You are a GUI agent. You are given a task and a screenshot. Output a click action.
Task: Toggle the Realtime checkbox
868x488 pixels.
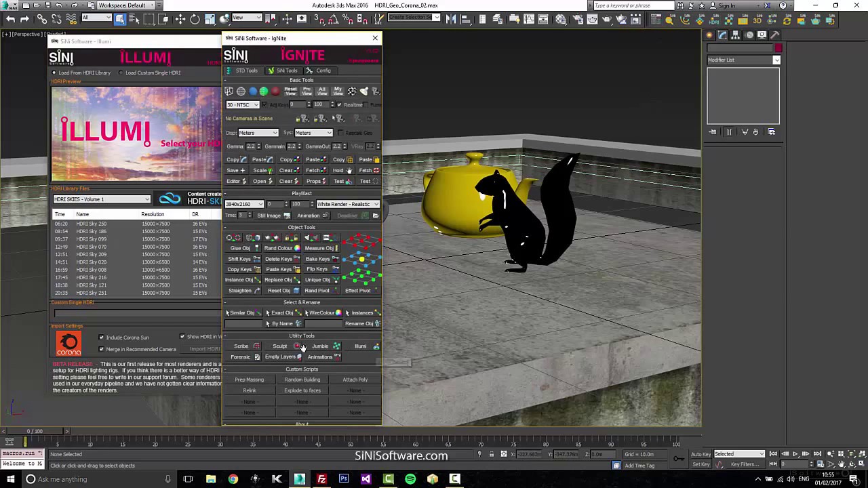click(339, 105)
